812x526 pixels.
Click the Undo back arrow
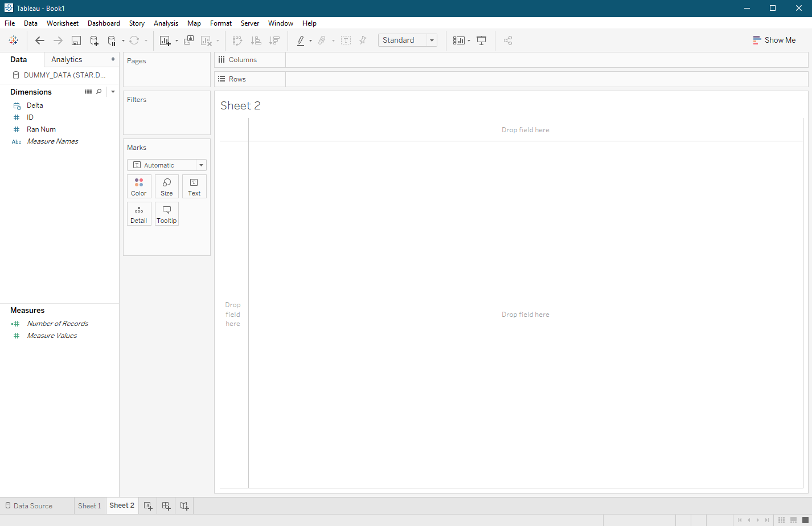point(39,40)
